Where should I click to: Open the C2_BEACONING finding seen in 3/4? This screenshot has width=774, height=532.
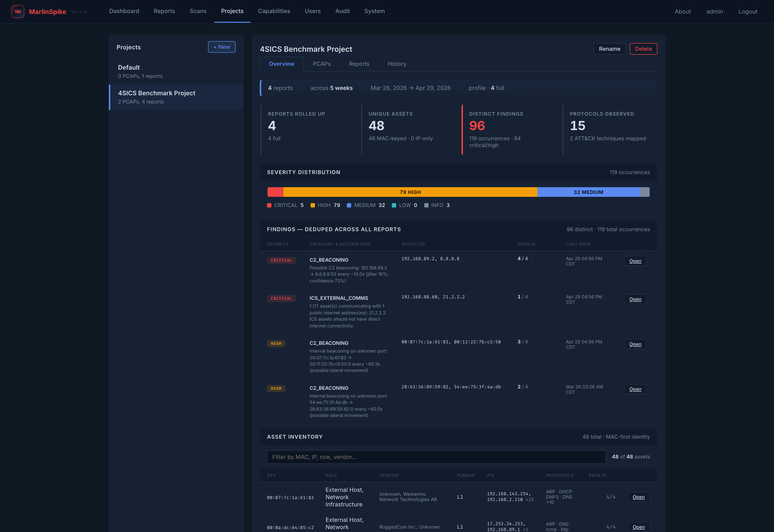[635, 344]
